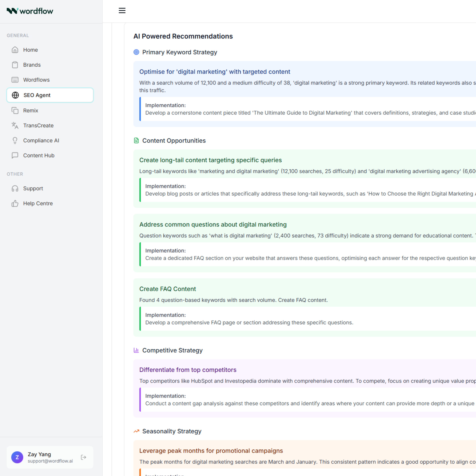
Task: Click the Z user avatar
Action: pos(17,457)
